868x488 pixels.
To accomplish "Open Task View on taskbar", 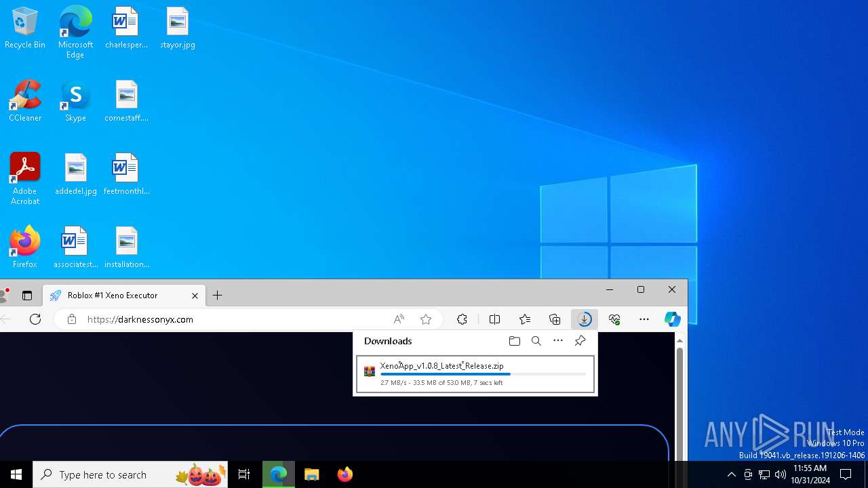I will pos(244,474).
